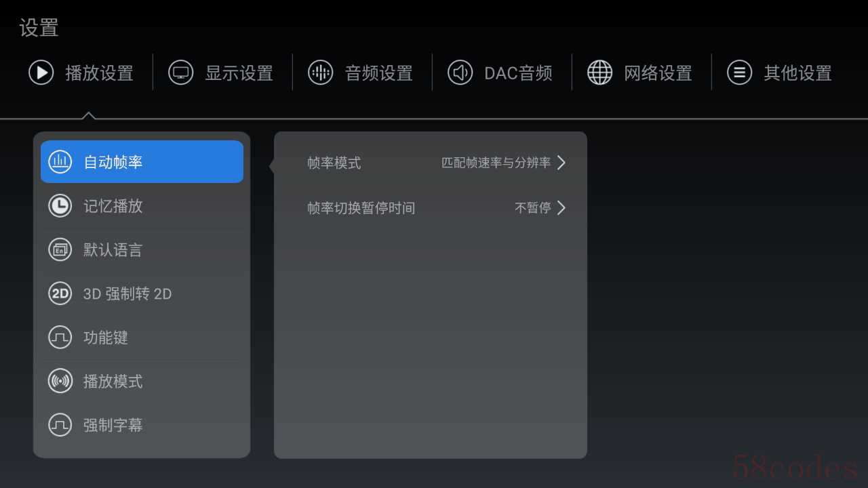Image resolution: width=868 pixels, height=488 pixels.
Task: Click the 强制字幕 icon
Action: 60,425
